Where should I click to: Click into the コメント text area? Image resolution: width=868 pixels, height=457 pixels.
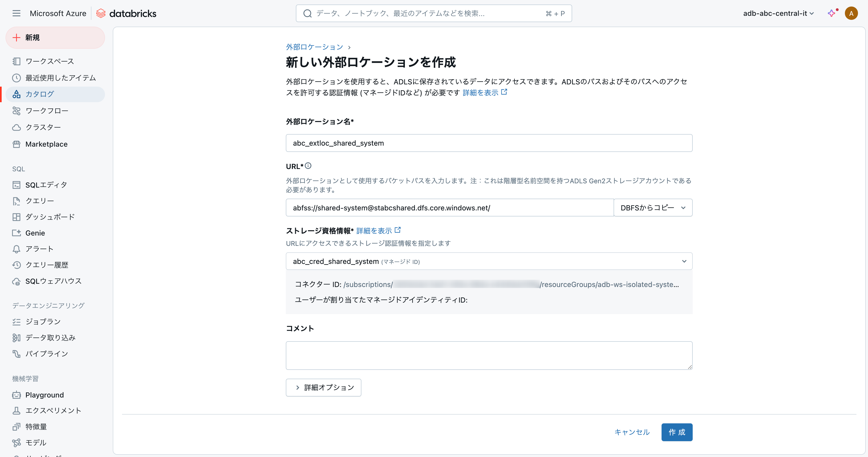pyautogui.click(x=489, y=356)
